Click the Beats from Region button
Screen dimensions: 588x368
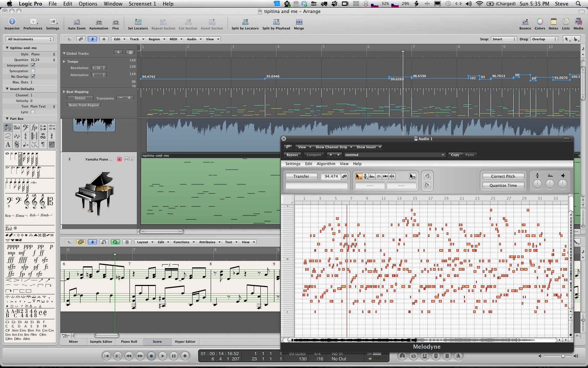point(84,105)
